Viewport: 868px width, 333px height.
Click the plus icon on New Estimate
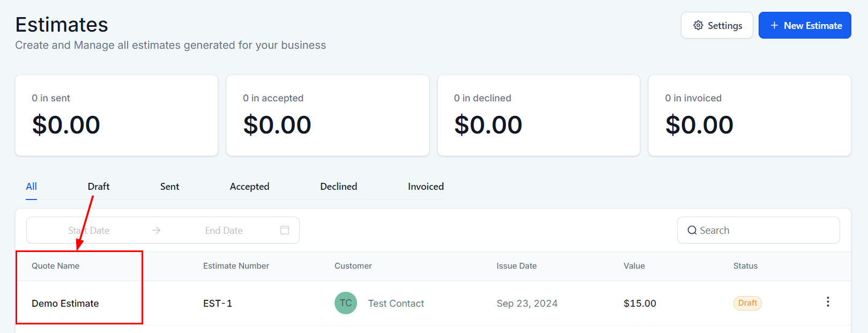774,25
